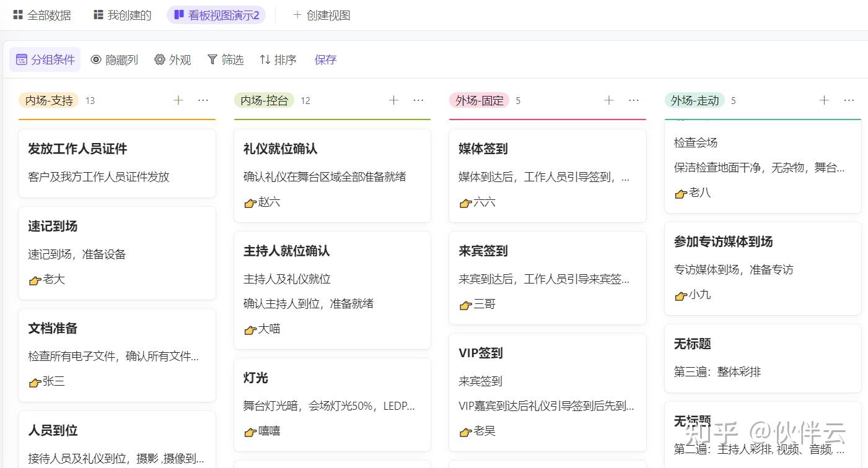Click description 客户及我方工作人员证件发放
The height and width of the screenshot is (468, 868).
(x=99, y=176)
